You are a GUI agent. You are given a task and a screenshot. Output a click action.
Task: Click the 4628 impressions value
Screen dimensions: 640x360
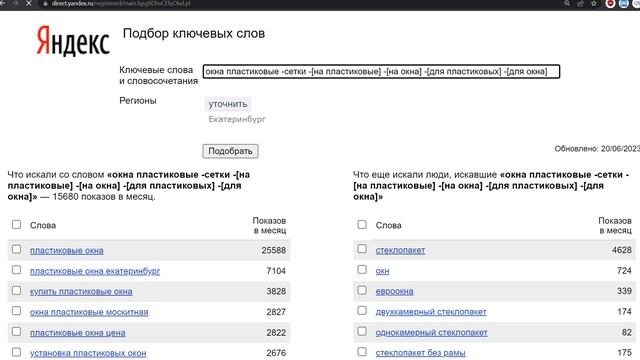click(622, 250)
